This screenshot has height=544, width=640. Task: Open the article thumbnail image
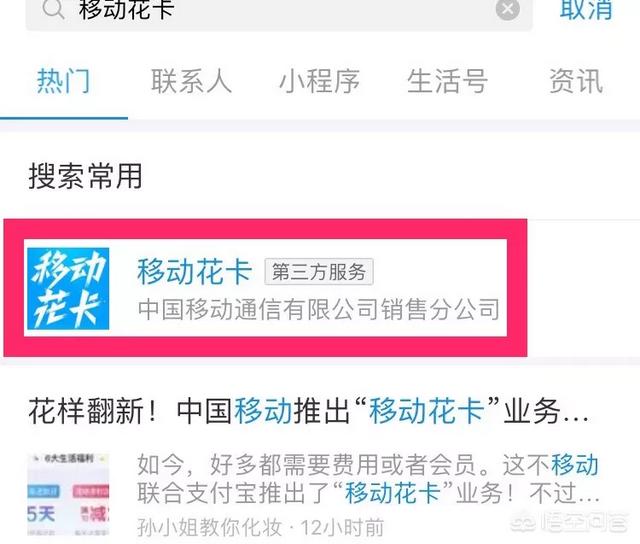coord(68,494)
